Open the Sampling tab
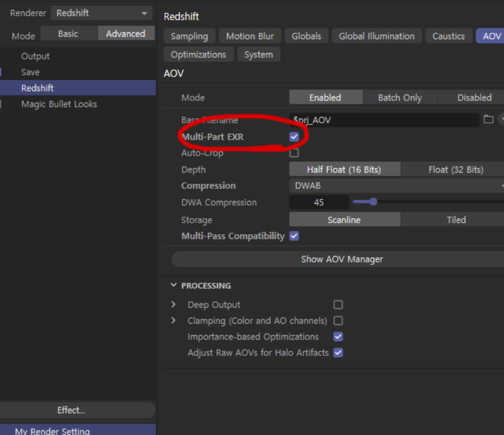This screenshot has width=504, height=435. pyautogui.click(x=189, y=36)
